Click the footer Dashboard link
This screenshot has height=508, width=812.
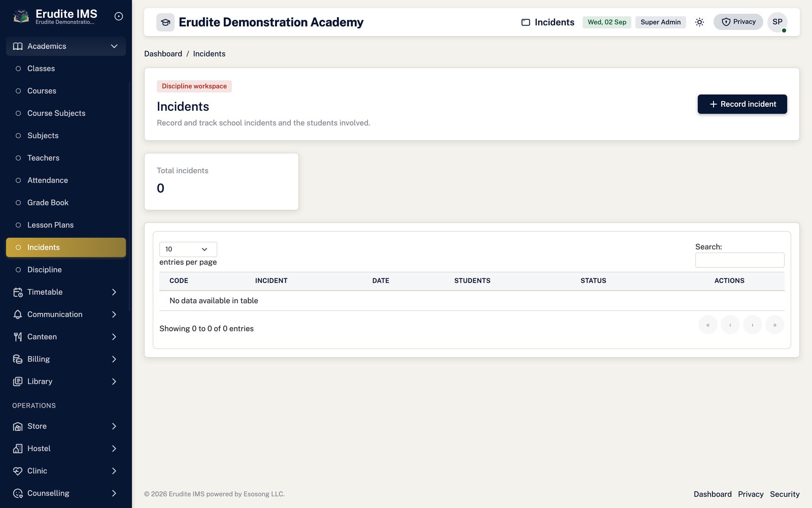[713, 494]
